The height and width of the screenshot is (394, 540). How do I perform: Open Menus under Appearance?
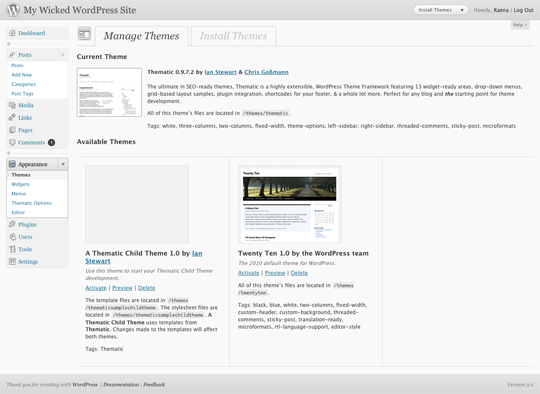tap(19, 194)
